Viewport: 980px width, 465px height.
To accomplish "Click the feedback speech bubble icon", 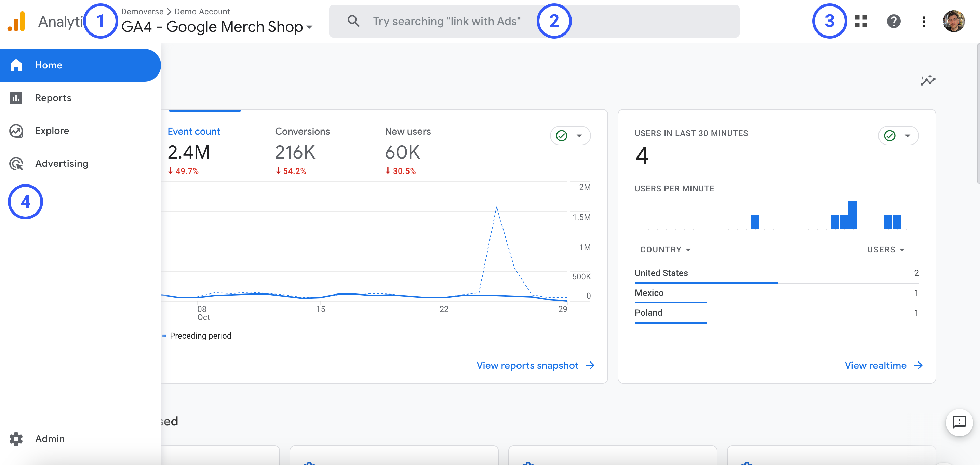I will click(x=959, y=422).
